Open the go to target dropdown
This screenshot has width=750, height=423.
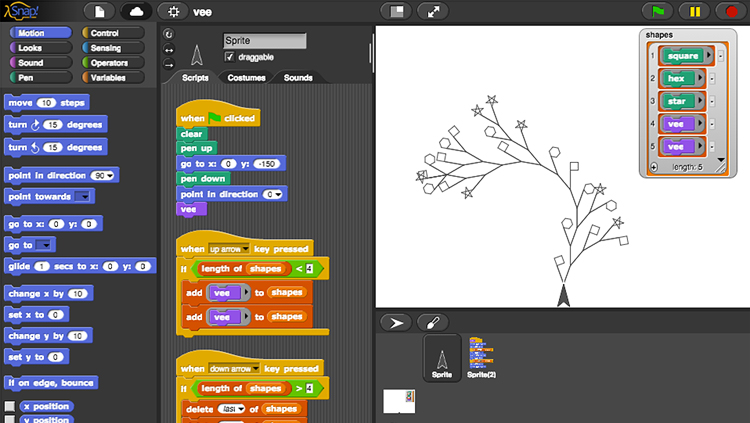(x=44, y=245)
